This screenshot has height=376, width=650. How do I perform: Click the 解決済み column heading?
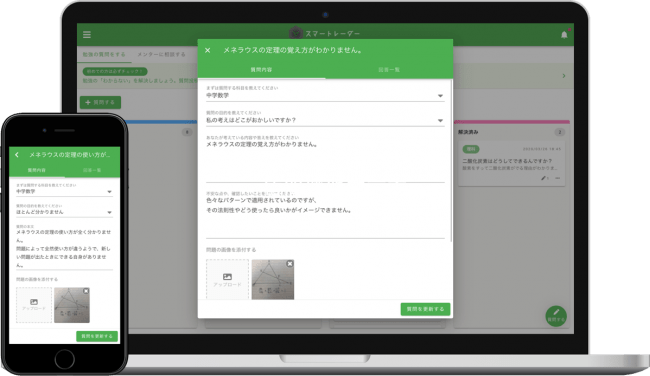(468, 132)
